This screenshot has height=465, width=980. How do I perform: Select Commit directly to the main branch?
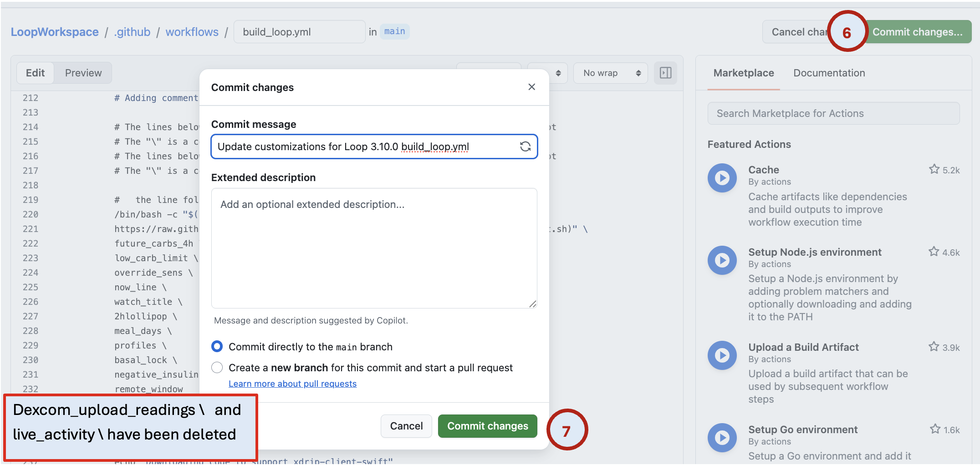tap(217, 347)
